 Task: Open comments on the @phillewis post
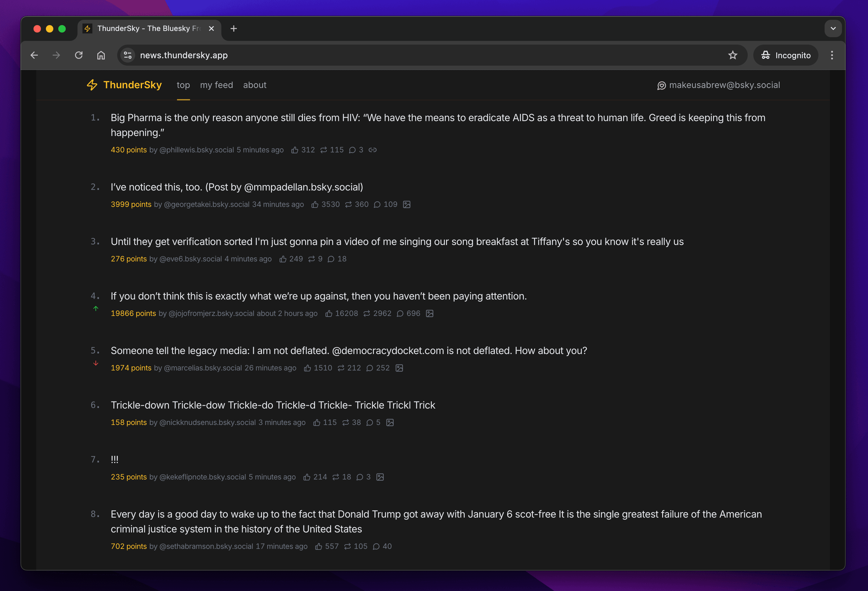352,150
